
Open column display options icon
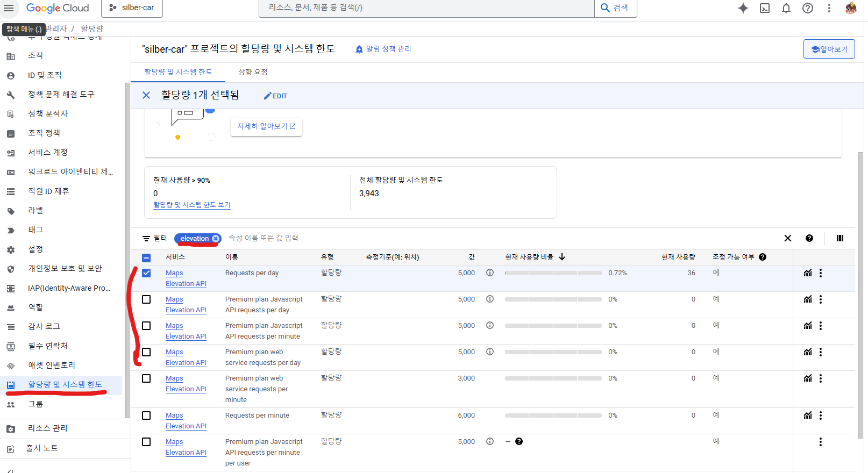point(840,238)
